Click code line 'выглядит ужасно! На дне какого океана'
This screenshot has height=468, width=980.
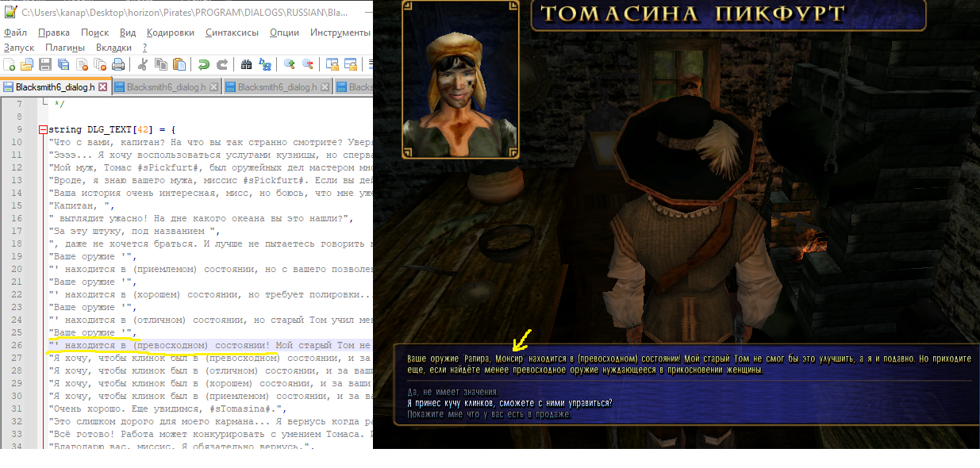point(200,219)
